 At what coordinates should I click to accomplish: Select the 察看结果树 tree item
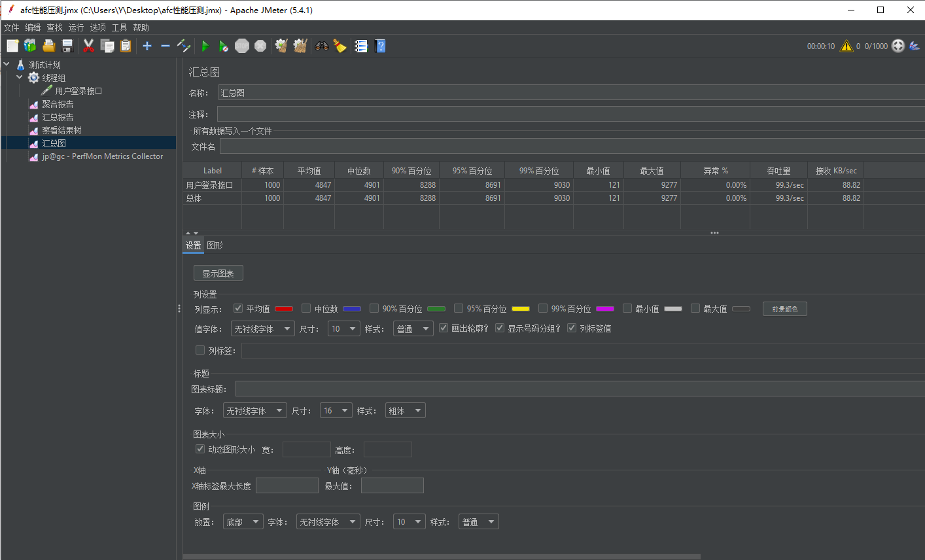click(x=62, y=130)
